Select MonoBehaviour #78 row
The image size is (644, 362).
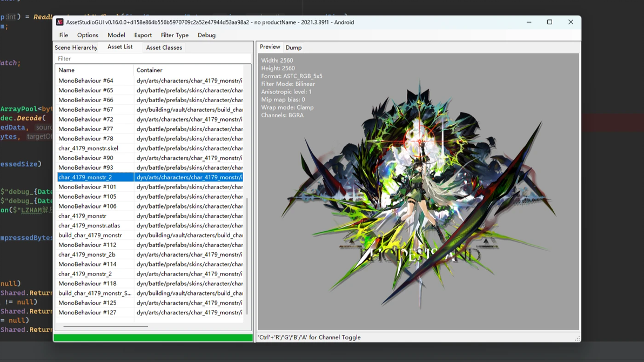(150, 138)
